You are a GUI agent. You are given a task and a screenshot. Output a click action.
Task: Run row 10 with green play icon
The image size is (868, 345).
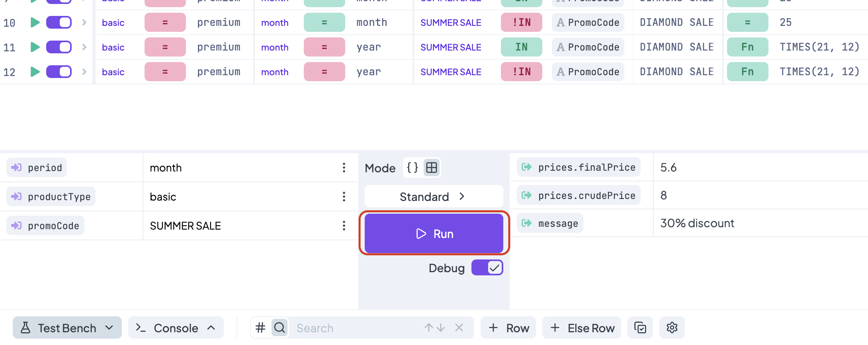pos(35,23)
